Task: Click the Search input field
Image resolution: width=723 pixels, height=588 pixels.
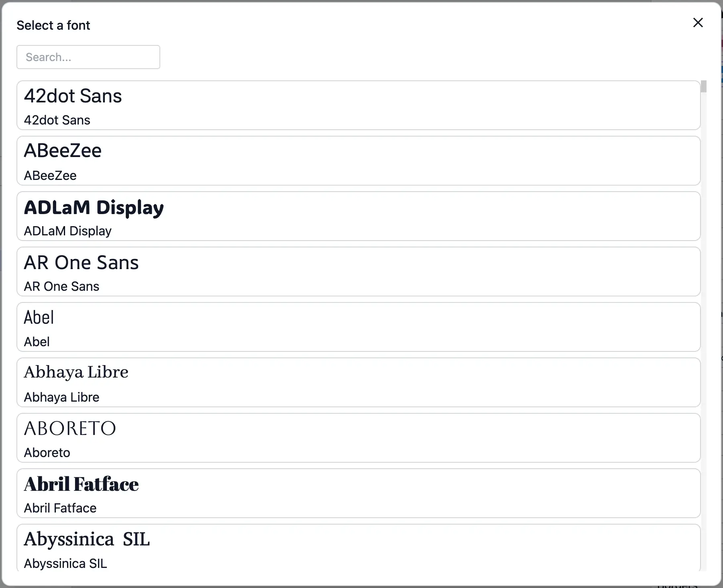Action: [x=88, y=57]
